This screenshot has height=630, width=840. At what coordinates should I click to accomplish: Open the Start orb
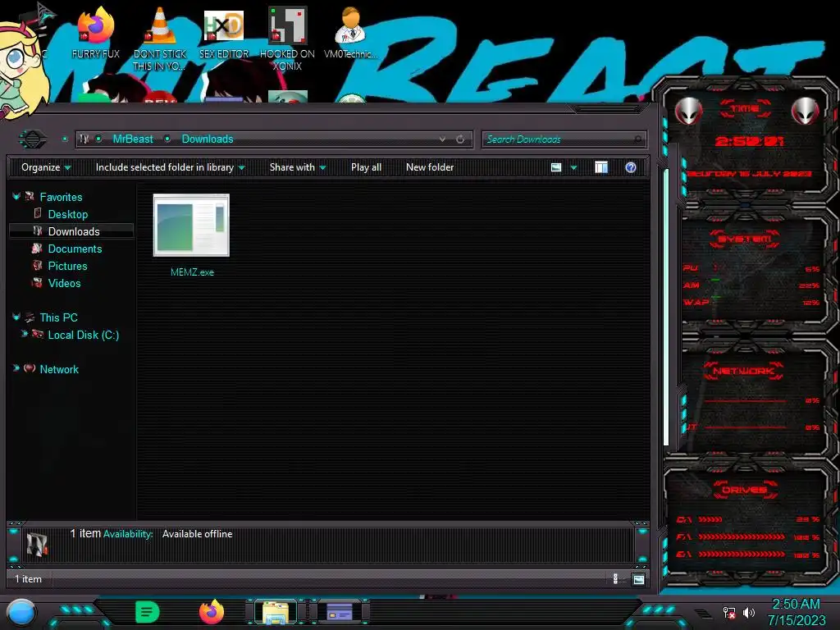tap(21, 612)
